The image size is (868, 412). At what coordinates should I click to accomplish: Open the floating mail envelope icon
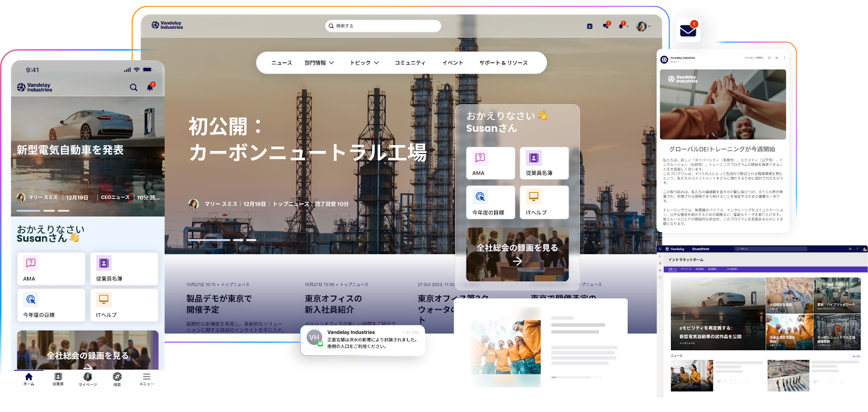tap(688, 30)
